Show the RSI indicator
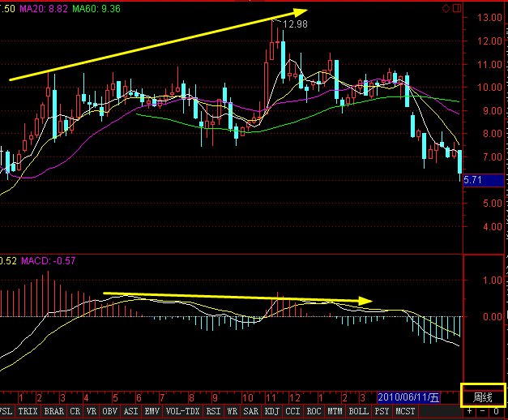508x420 pixels. (213, 412)
